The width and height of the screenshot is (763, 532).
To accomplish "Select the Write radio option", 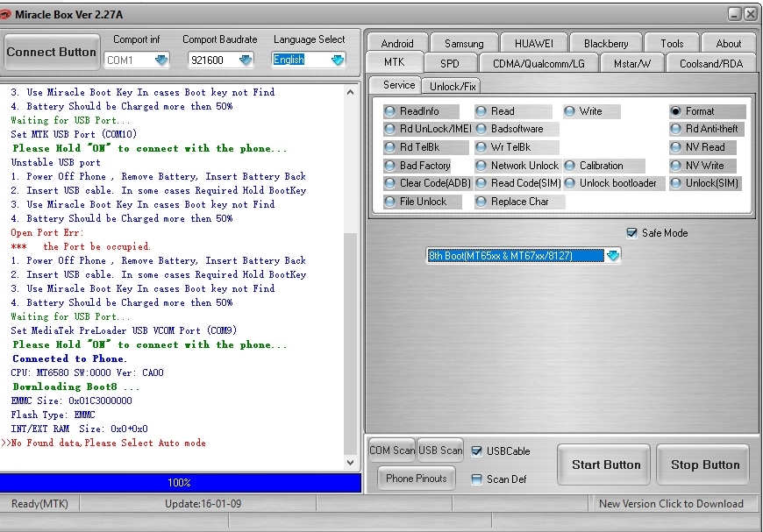I will (x=590, y=111).
